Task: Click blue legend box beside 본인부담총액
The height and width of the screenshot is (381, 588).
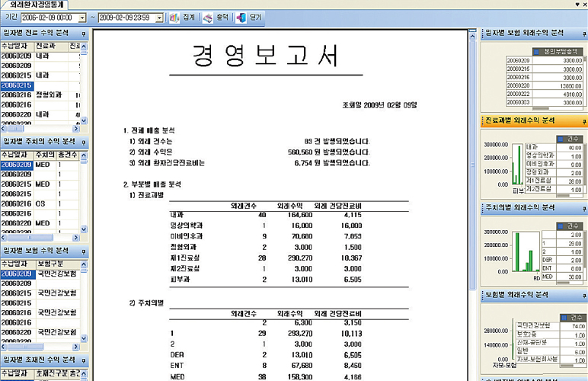Action: [x=536, y=52]
